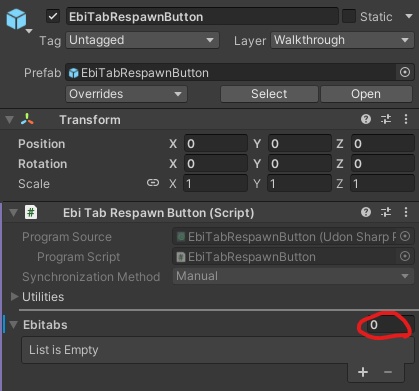Edit the EbiTabRespawnButton object name field
This screenshot has width=419, height=391.
(202, 17)
